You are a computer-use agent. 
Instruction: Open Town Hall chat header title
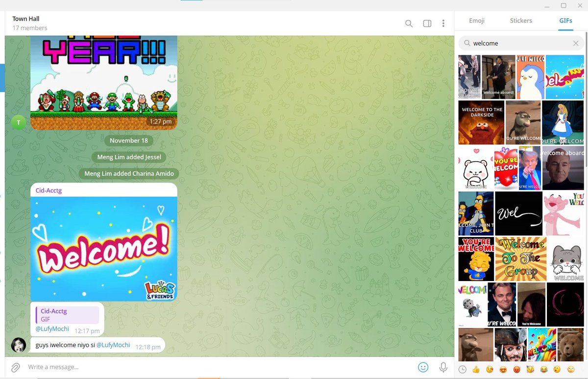26,19
